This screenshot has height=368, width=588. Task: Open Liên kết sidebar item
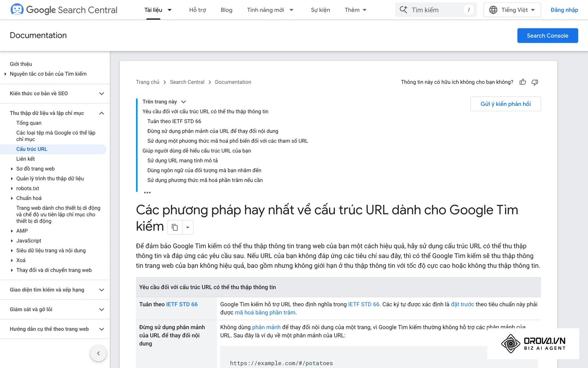[25, 159]
